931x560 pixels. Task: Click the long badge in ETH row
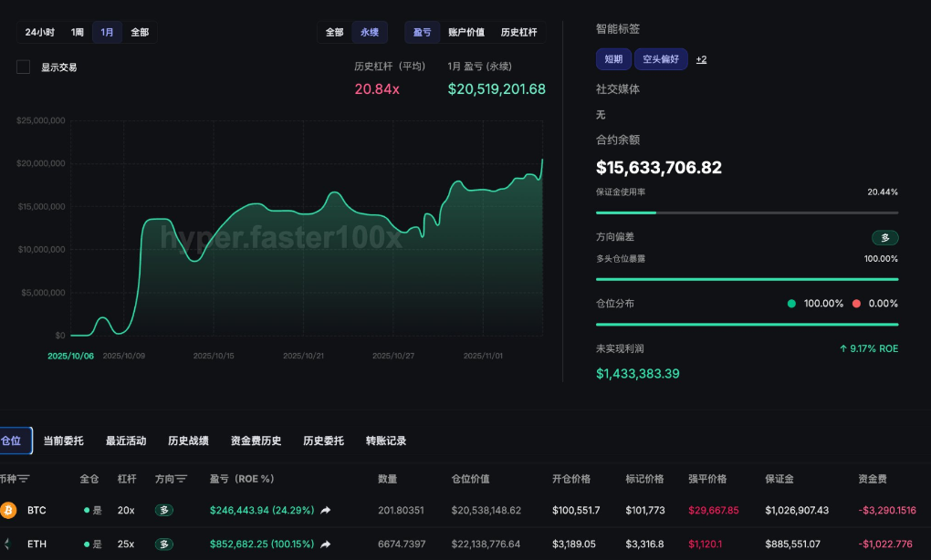point(163,544)
